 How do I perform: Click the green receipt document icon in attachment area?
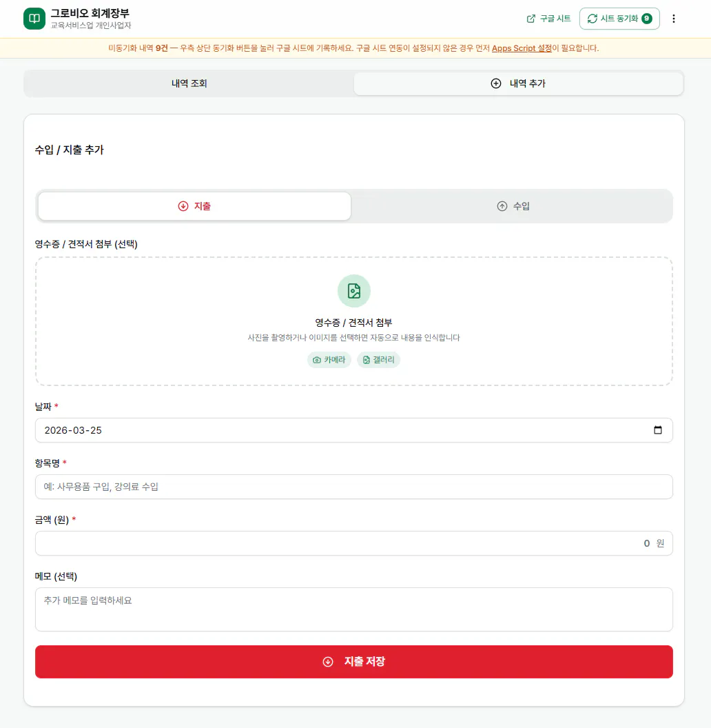click(x=353, y=290)
